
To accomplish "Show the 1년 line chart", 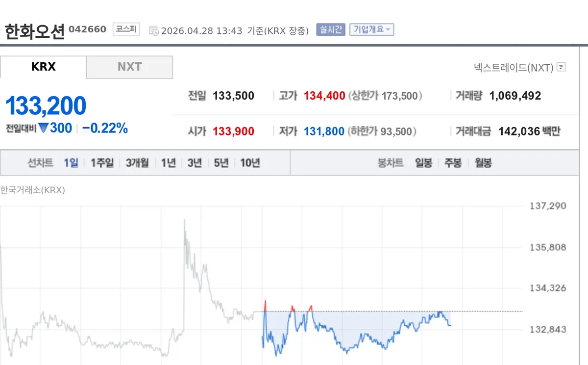I will pos(168,163).
